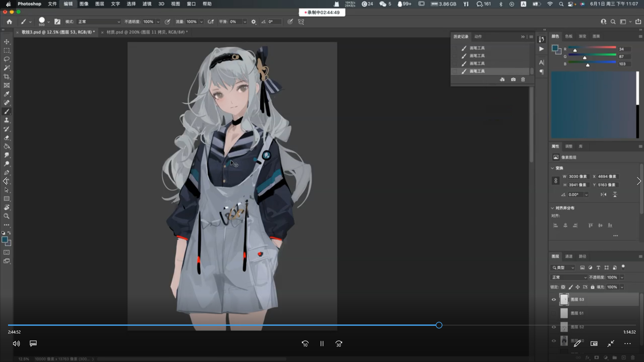
Task: Open brush preset picker dropdown
Action: [48, 22]
